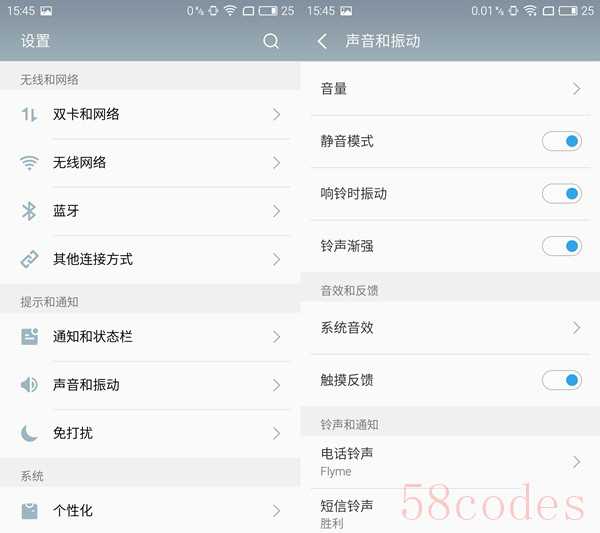The image size is (600, 533).
Task: Tap the Wi-Fi icon for 无线网络
Action: [x=29, y=163]
